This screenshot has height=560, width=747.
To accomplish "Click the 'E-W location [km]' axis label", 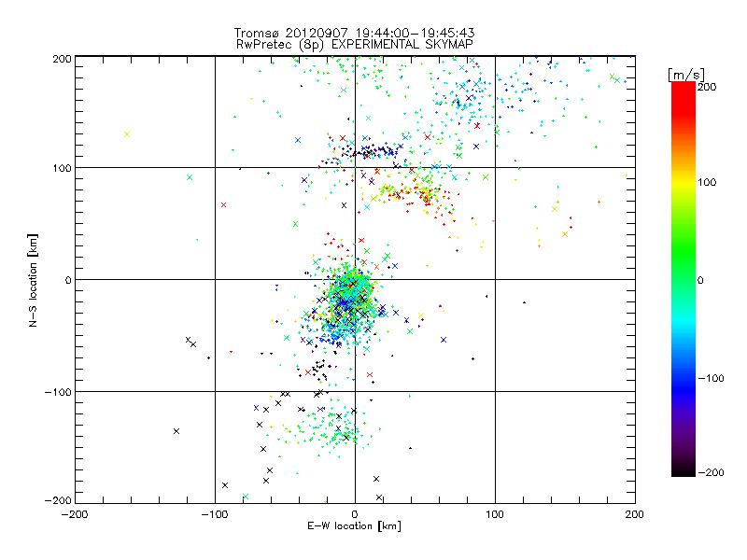I will click(x=354, y=526).
